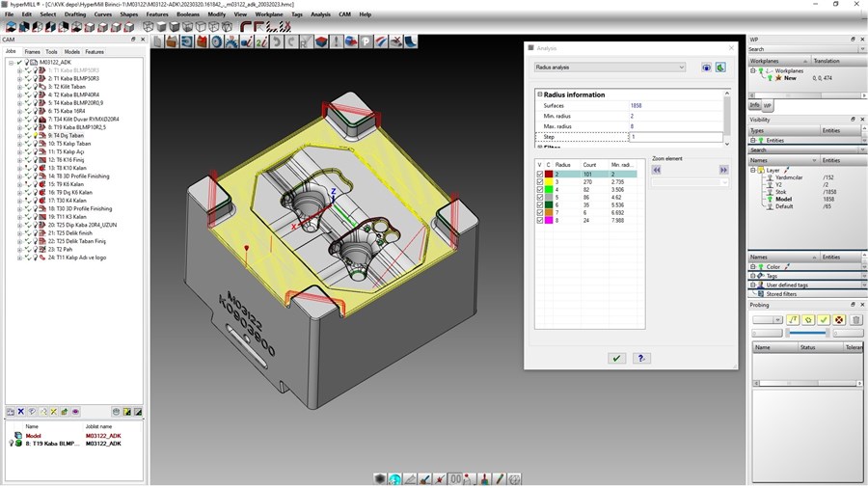Click the wireframe cube display icon

[148, 27]
